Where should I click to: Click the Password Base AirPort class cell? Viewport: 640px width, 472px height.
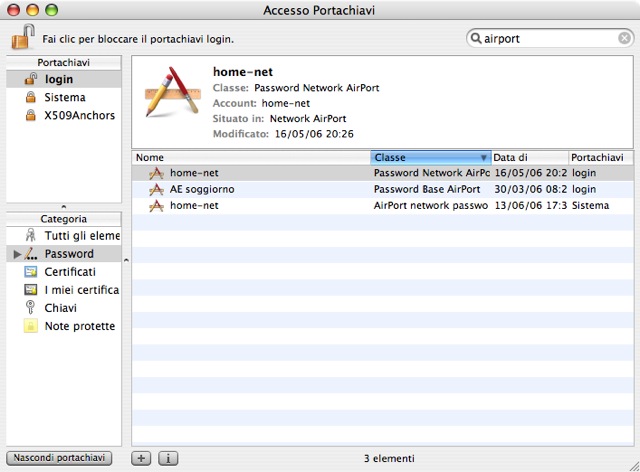tap(427, 189)
